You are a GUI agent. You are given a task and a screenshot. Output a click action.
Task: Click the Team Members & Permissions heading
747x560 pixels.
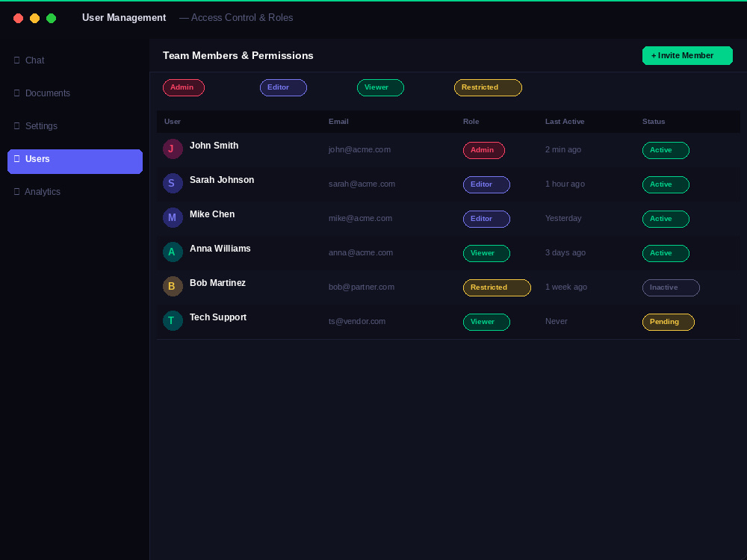(x=238, y=56)
